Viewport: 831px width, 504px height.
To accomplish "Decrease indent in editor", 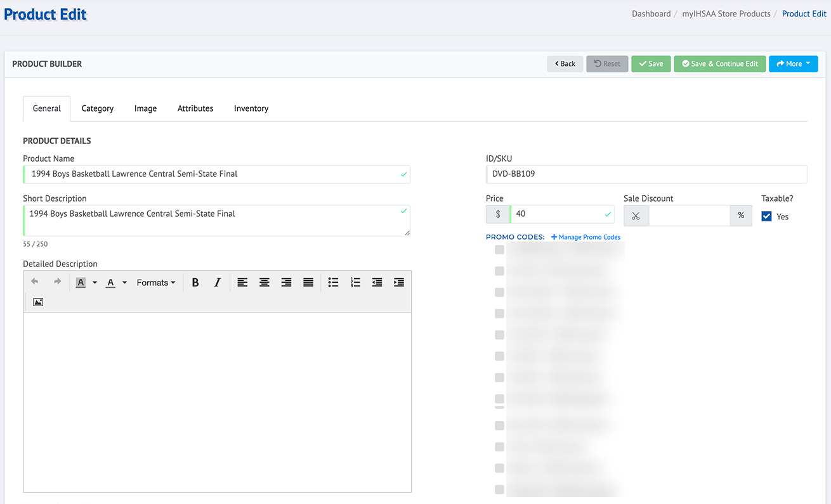I will click(377, 283).
